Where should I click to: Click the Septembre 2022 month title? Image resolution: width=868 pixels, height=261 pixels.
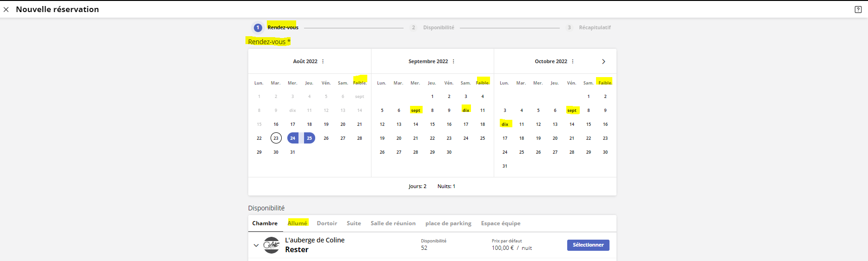(x=428, y=61)
